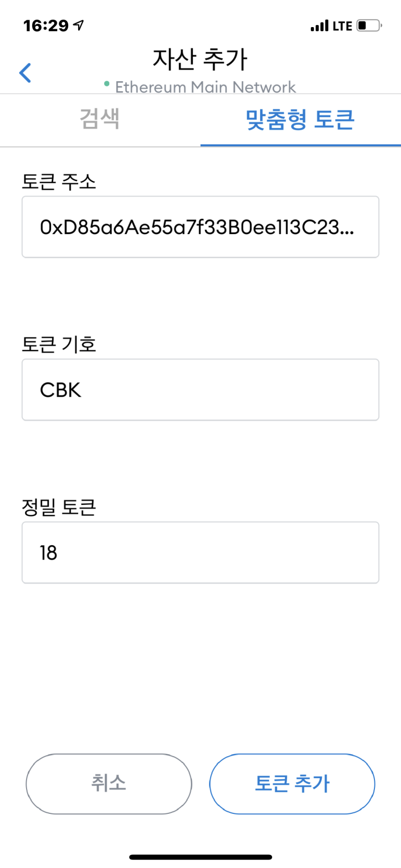This screenshot has height=868, width=401.
Task: Open the Ethereum Main Network selector
Action: [205, 87]
